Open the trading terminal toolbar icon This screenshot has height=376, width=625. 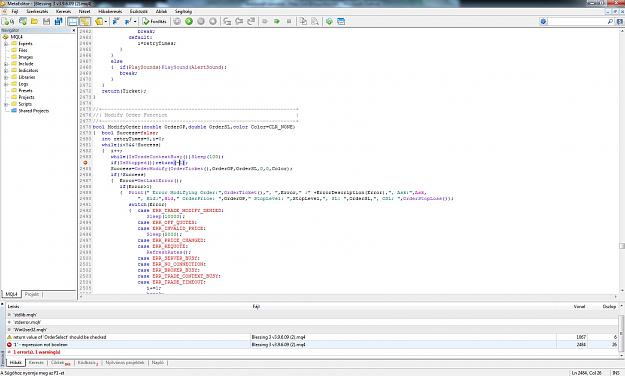click(x=341, y=22)
